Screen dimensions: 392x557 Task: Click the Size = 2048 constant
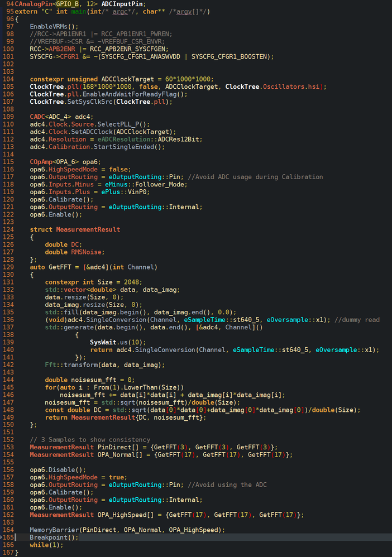point(119,282)
